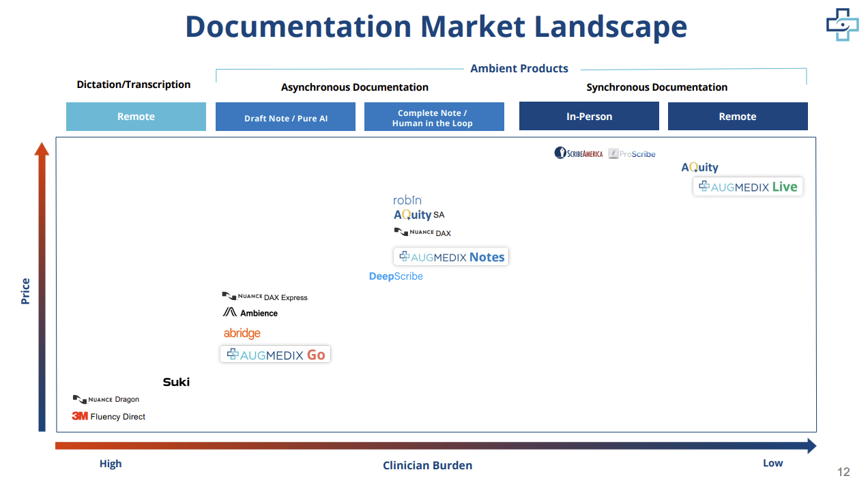
Task: Click the Remote box under Synchronous Documentation
Action: point(738,116)
